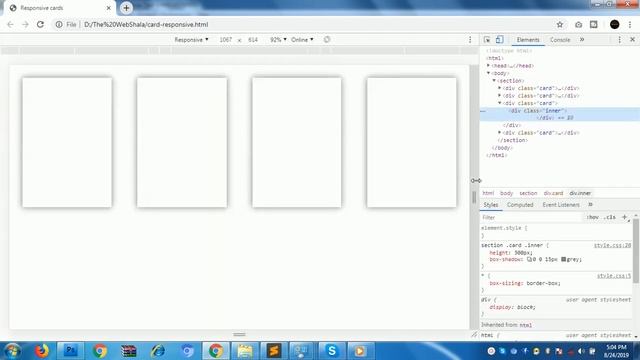Image resolution: width=640 pixels, height=360 pixels.
Task: Open the style.css:5 source link
Action: (614, 276)
